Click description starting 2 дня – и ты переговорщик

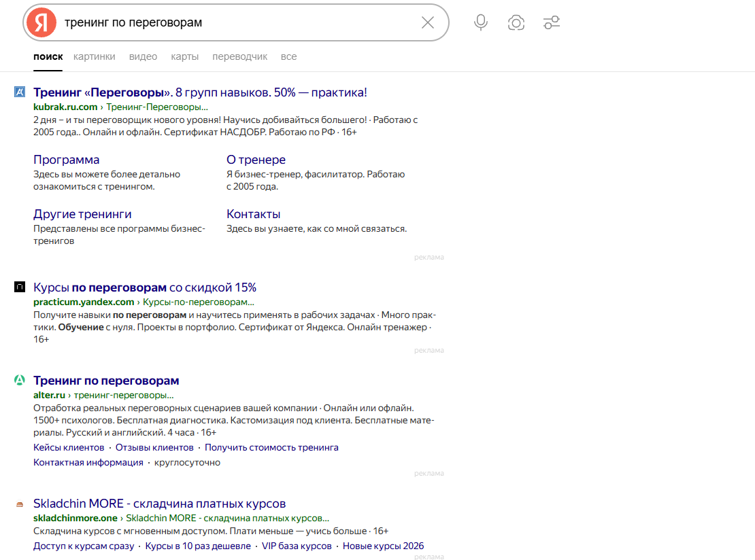(x=226, y=126)
